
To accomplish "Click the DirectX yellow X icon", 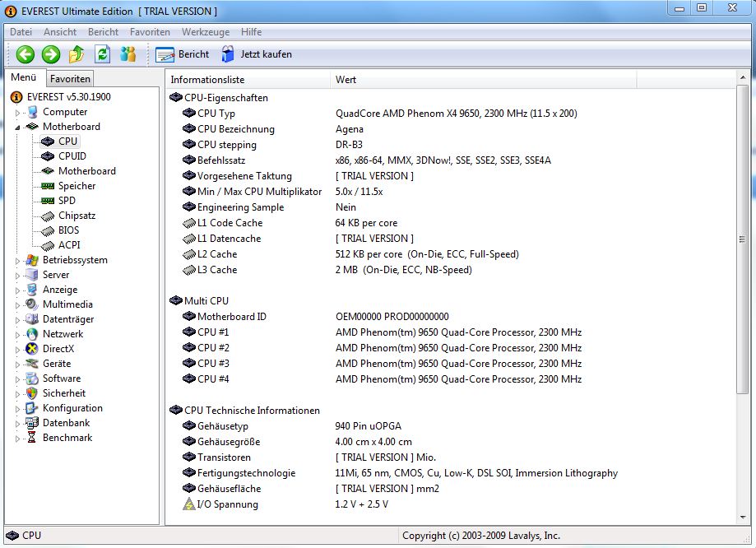I will click(x=32, y=349).
